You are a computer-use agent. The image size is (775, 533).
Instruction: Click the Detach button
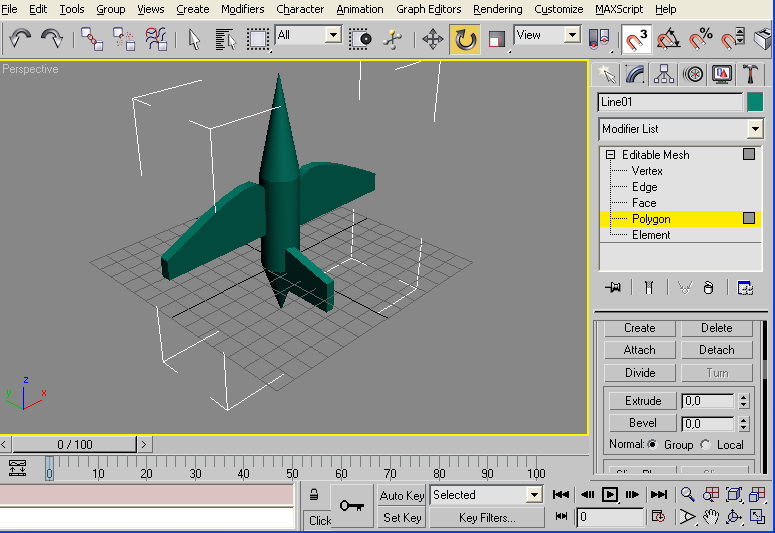click(x=717, y=350)
